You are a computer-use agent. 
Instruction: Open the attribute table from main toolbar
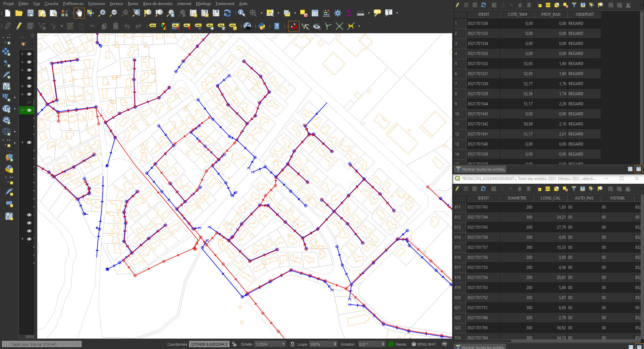click(315, 13)
